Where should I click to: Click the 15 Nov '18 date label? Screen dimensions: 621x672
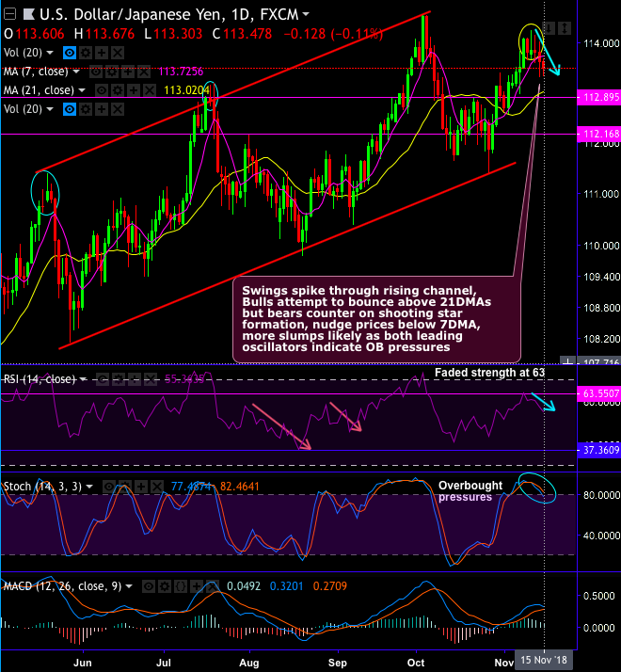coord(544,661)
